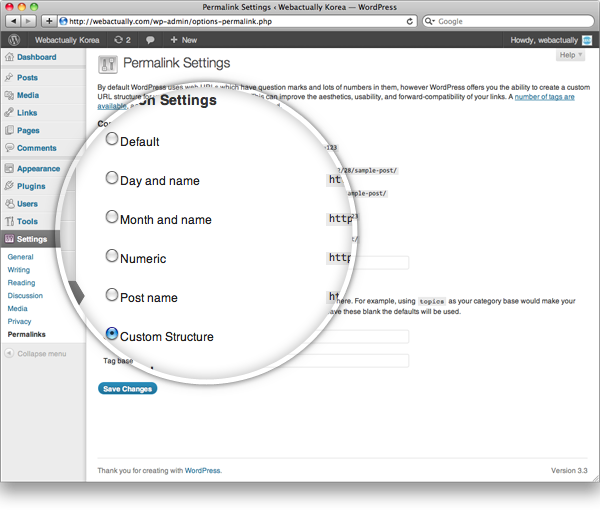The height and width of the screenshot is (510, 600).
Task: Open the Posts menu
Action: (x=27, y=77)
